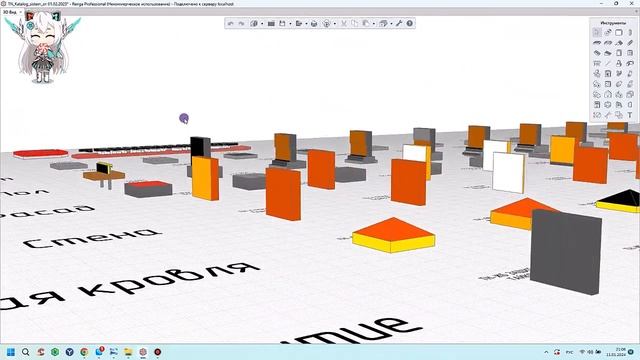
Task: Click the Cut scissors icon
Action: click(344, 24)
